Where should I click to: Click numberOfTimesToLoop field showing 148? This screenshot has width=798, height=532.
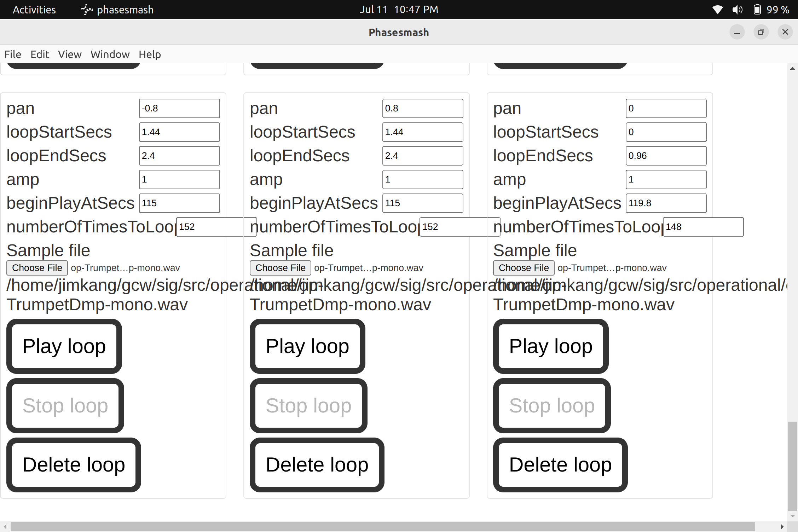pos(703,227)
